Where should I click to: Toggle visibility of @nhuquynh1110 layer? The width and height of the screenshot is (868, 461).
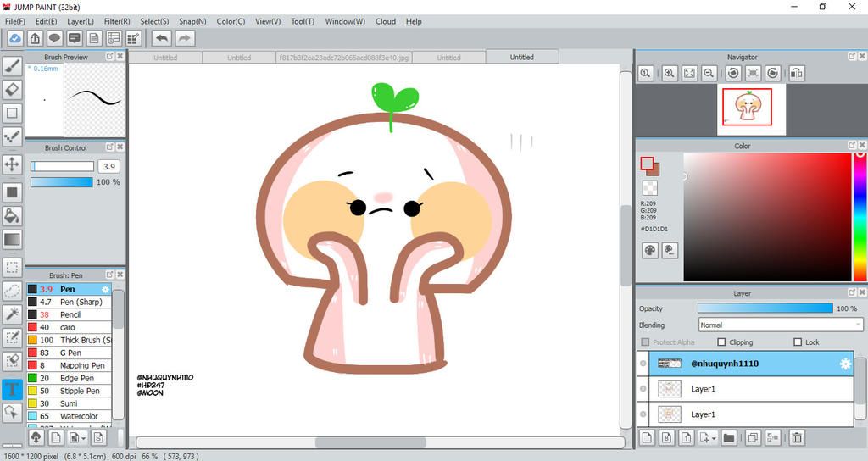coord(643,364)
